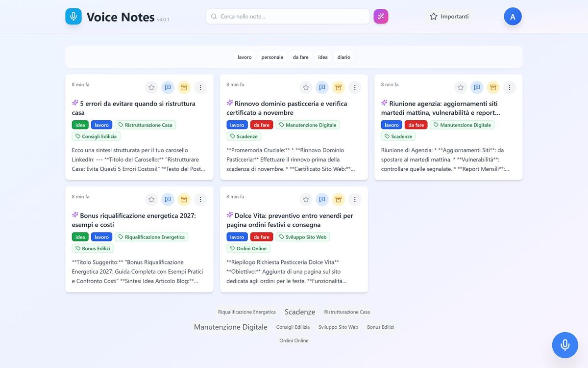
Task: Open chat for 'Dolce Vita: preventivo' note
Action: 322,200
